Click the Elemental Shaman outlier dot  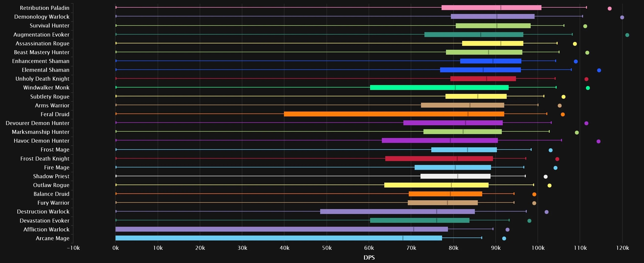pyautogui.click(x=599, y=70)
